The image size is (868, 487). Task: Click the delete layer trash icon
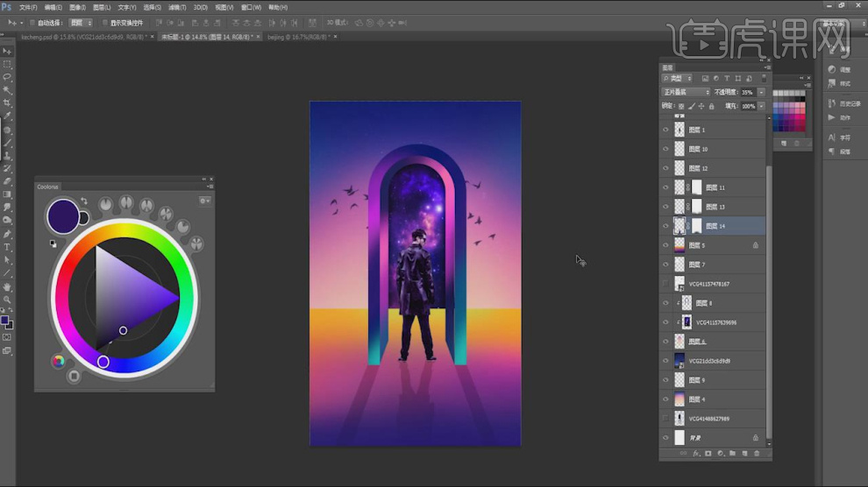click(x=757, y=454)
